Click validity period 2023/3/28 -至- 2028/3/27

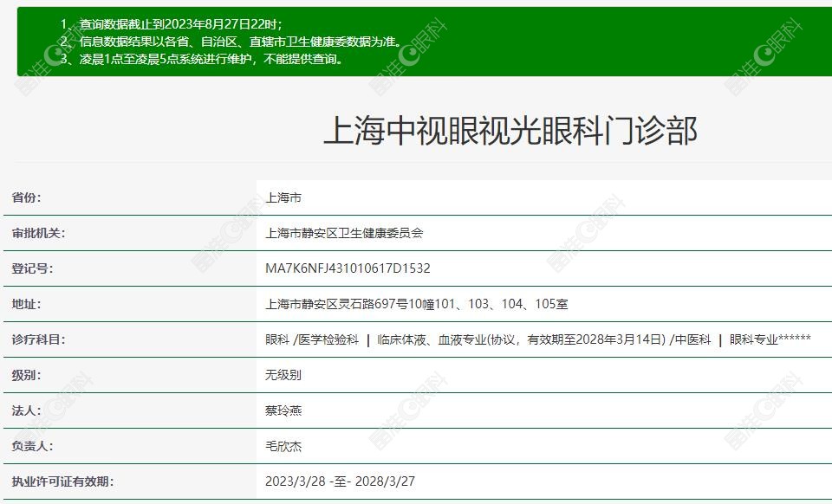(x=340, y=481)
